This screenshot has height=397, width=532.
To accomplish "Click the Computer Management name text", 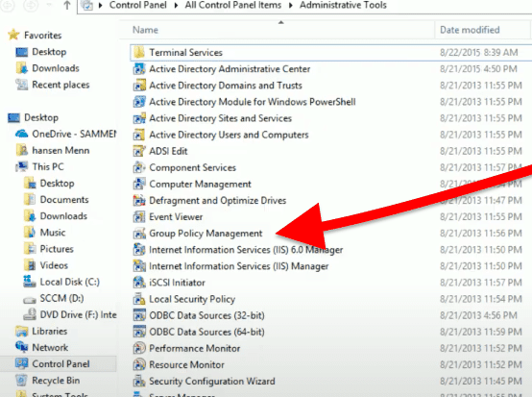I will (200, 184).
